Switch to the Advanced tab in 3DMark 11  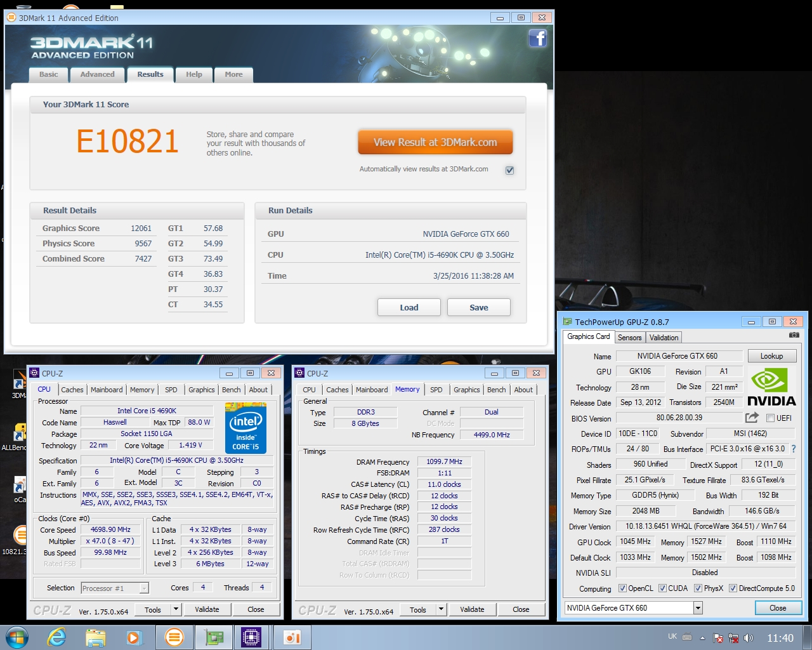click(97, 75)
